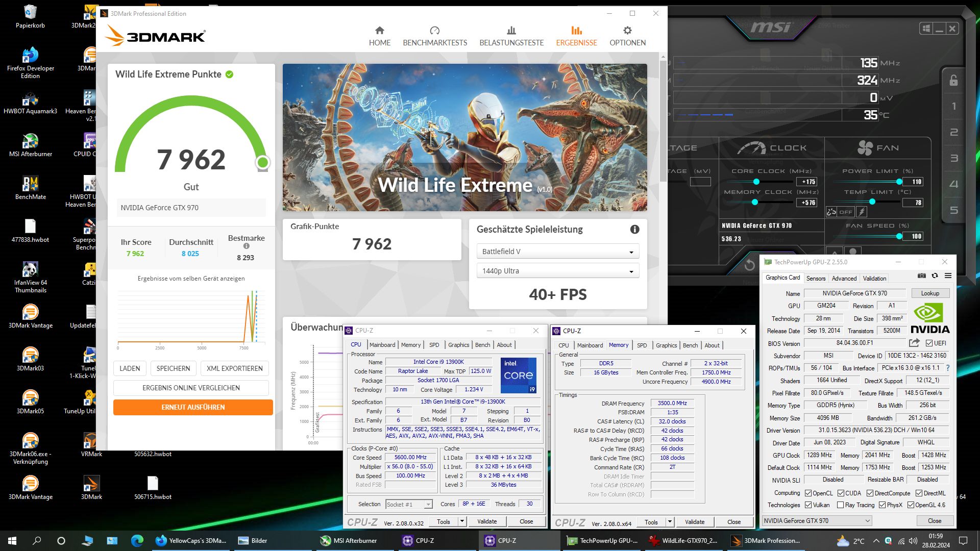This screenshot has height=551, width=980.
Task: Select BenchMate desktop icon
Action: 30,188
